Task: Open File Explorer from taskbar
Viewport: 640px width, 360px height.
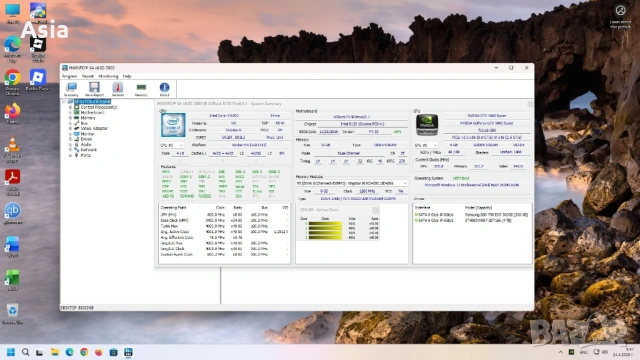Action: pyautogui.click(x=54, y=352)
